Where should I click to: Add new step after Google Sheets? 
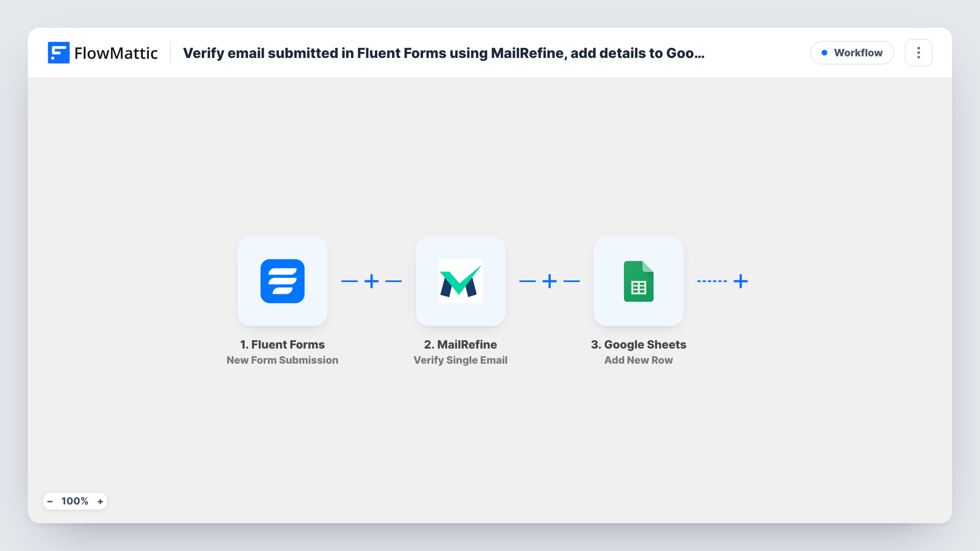point(740,281)
